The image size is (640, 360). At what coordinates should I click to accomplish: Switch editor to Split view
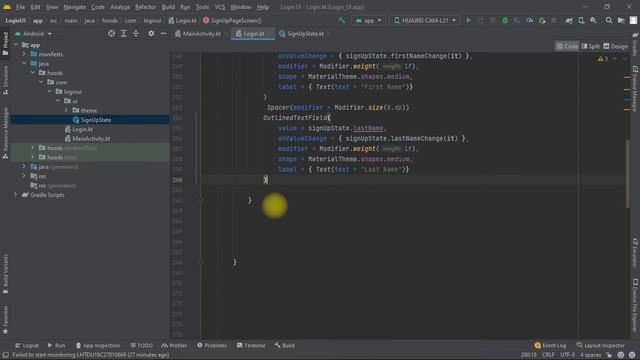pyautogui.click(x=591, y=46)
